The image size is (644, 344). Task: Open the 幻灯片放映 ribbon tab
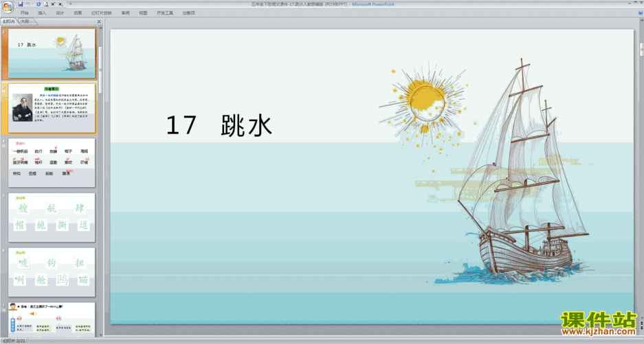tap(101, 13)
